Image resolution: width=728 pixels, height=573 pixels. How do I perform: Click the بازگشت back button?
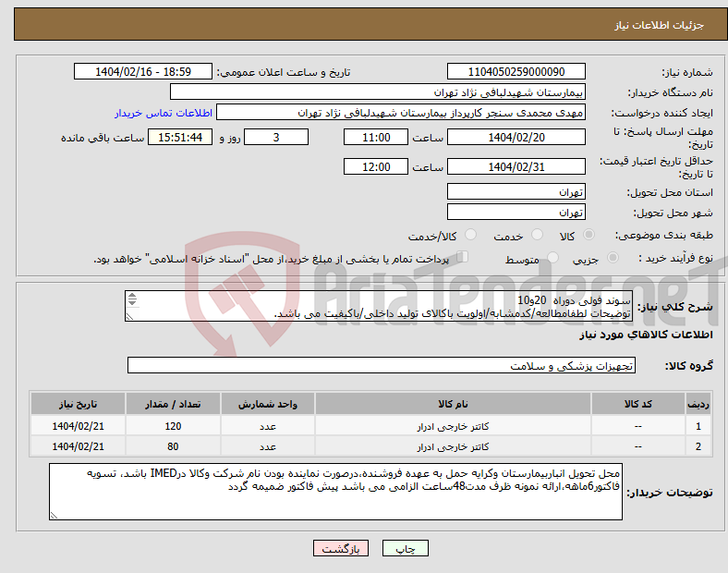(341, 548)
